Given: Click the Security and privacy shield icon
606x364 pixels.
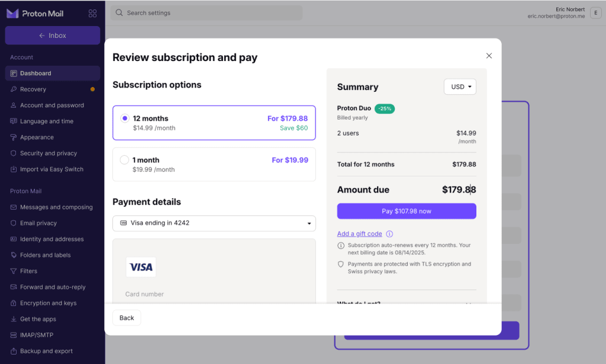Looking at the screenshot, I should (x=14, y=153).
